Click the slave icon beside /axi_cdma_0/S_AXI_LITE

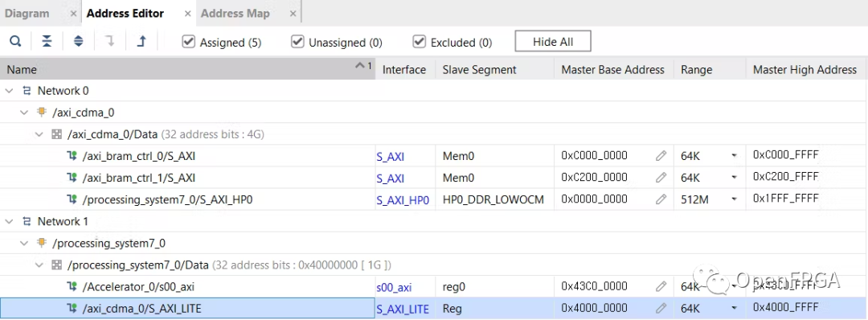point(72,308)
